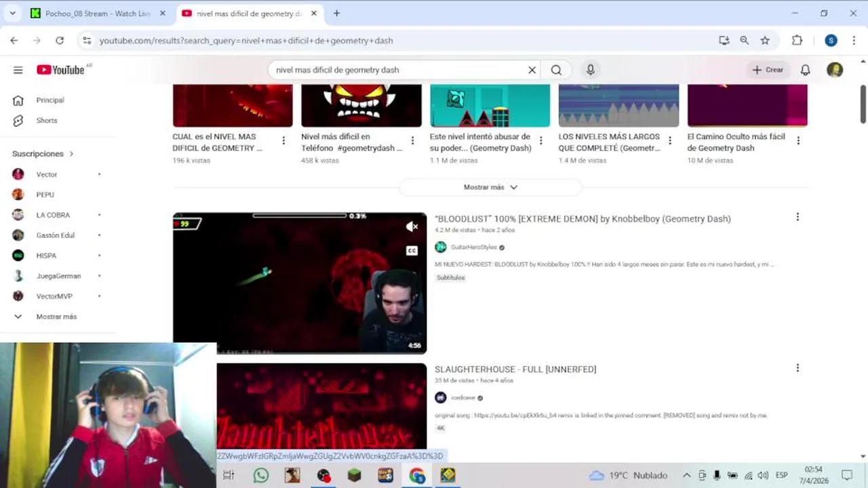
Task: Unmute the video preview speaker icon
Action: click(x=413, y=226)
